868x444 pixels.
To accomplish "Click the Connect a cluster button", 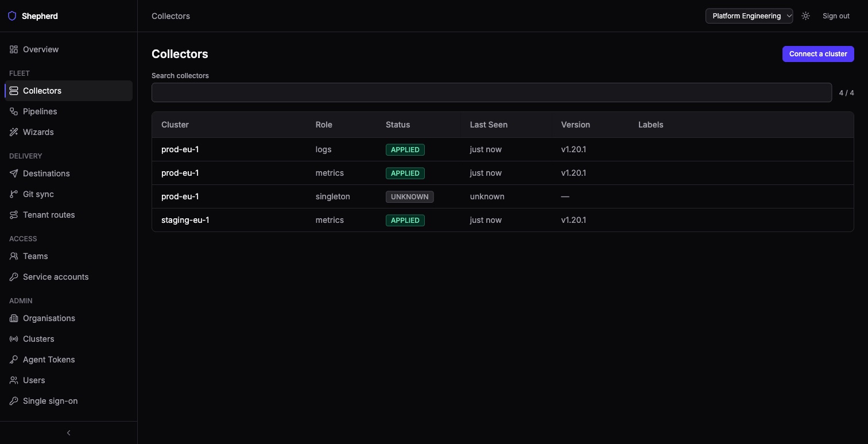I will tap(818, 54).
